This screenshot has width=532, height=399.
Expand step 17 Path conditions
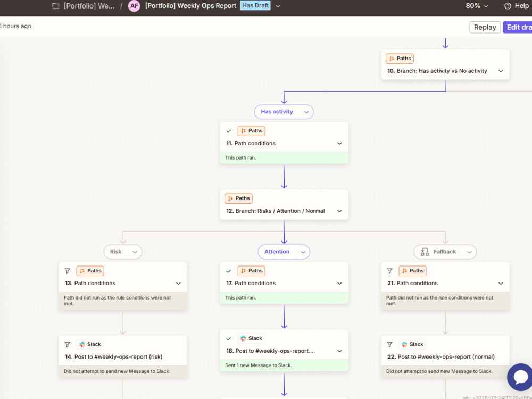(339, 283)
